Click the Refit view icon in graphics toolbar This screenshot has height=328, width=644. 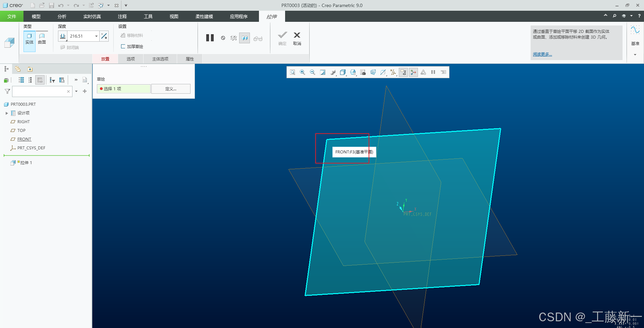(292, 72)
